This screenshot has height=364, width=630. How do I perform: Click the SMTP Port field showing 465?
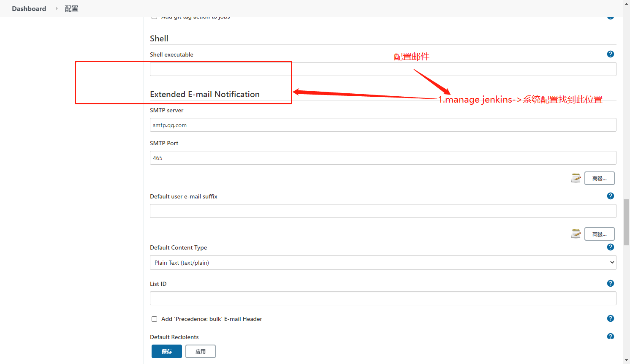click(x=383, y=158)
